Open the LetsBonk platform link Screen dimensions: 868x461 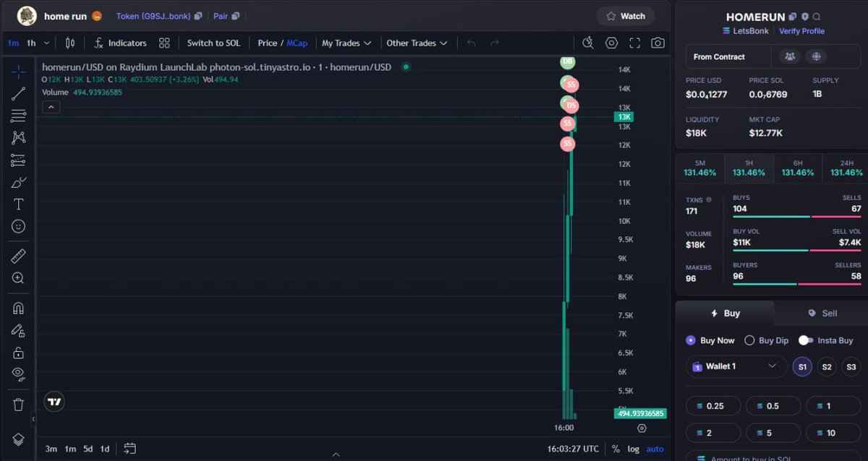[744, 31]
